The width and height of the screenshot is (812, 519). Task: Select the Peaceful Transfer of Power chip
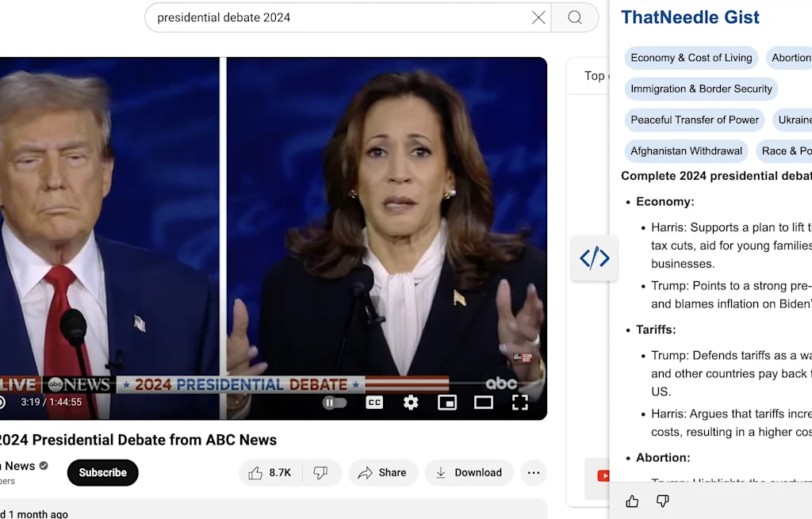[x=695, y=120]
